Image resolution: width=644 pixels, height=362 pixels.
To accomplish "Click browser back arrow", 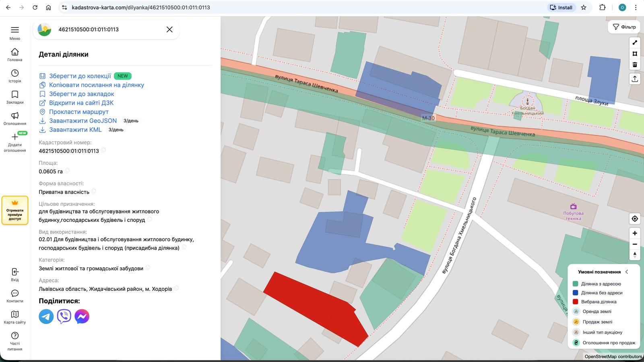I will pyautogui.click(x=8, y=7).
